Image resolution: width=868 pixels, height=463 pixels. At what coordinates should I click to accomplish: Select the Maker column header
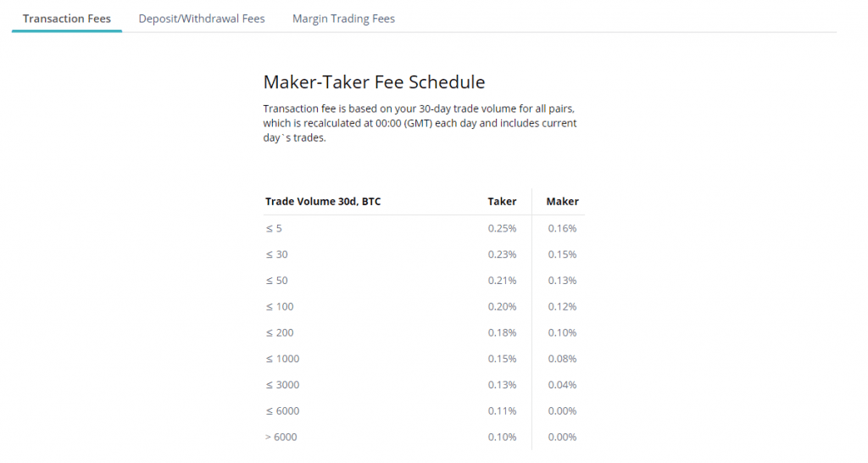coord(562,202)
